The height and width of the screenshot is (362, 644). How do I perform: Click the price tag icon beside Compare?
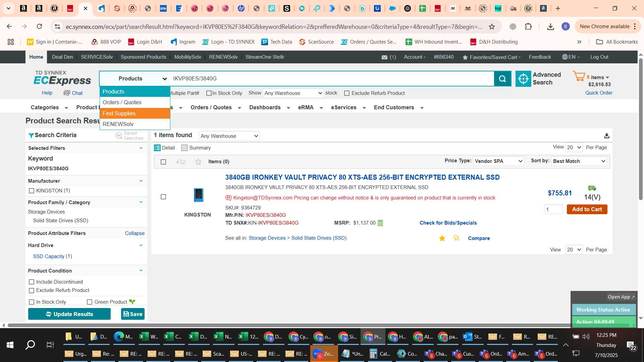pyautogui.click(x=457, y=238)
